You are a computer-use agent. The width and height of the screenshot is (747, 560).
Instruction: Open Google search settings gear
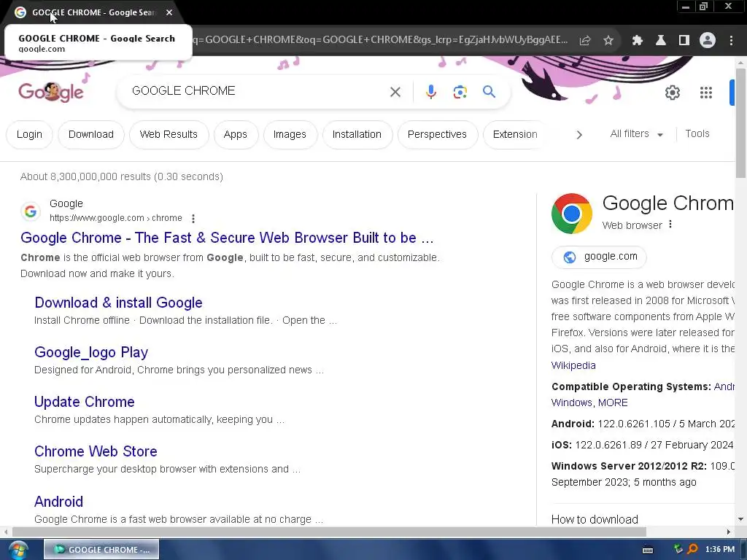672,93
